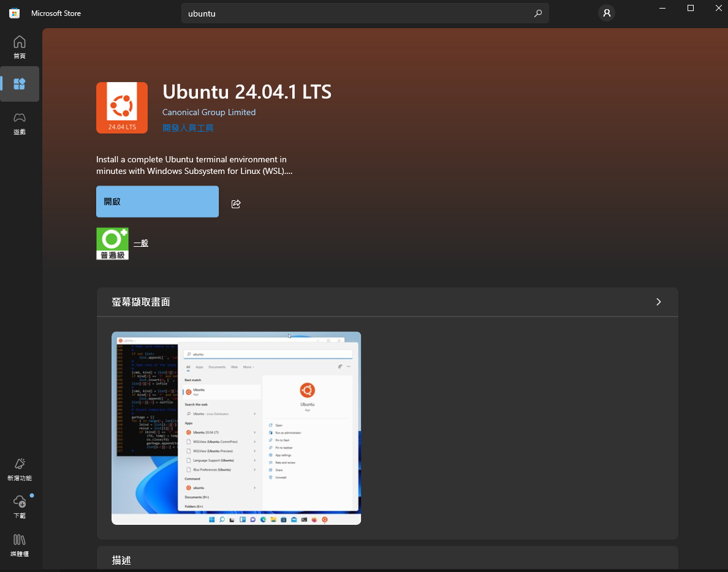Open Downloads (下載) in sidebar
728x572 pixels.
[x=20, y=506]
